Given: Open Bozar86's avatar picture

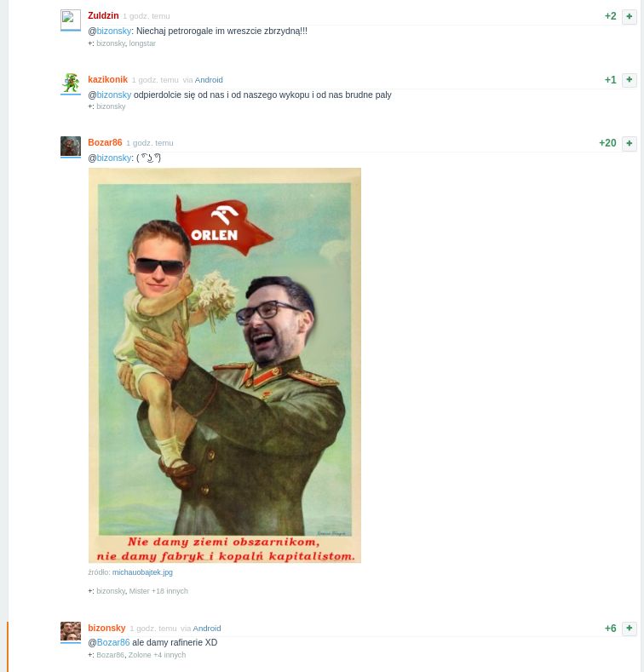Looking at the screenshot, I should pos(71,146).
